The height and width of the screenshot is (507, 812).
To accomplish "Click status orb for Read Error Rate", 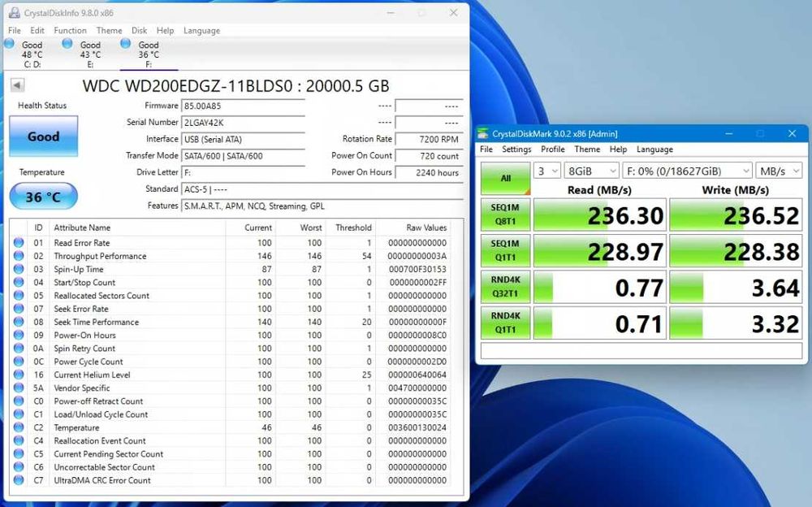I will click(x=19, y=243).
